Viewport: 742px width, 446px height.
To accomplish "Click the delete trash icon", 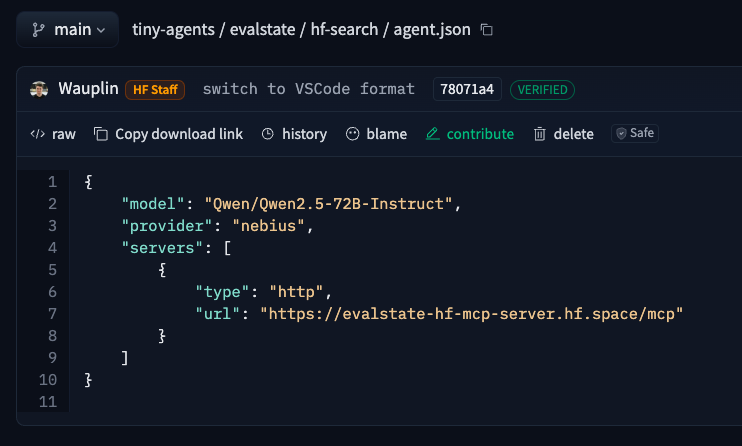I will coord(540,134).
